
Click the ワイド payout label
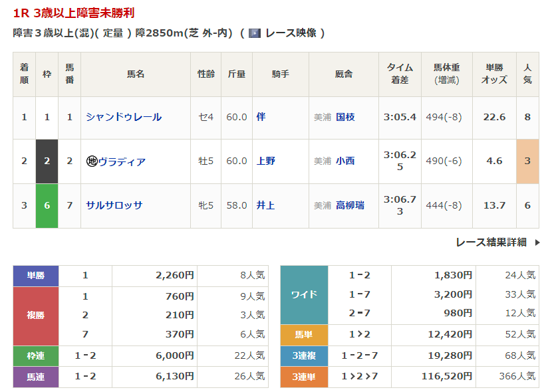(304, 294)
